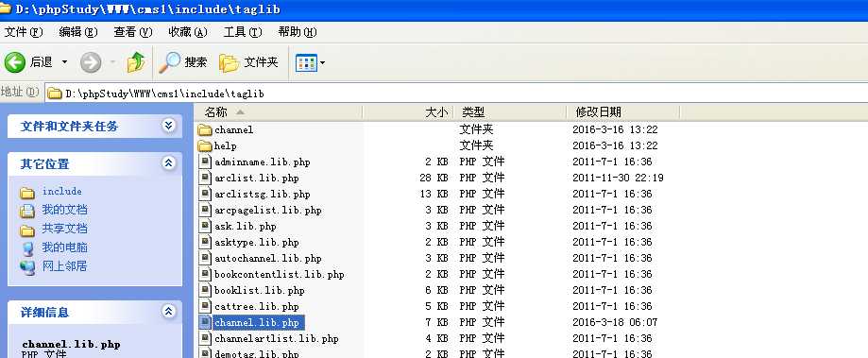Screen dimensions: 868x358
Task: Sort by the 大小 column header
Action: click(x=409, y=112)
